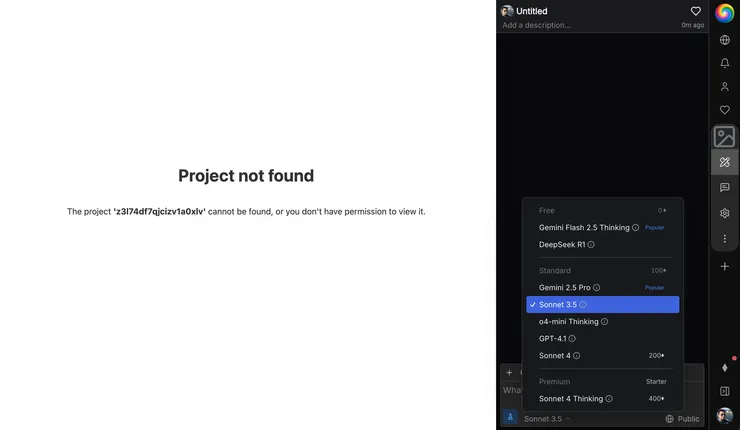Select the checked Sonnet 3.5 model
This screenshot has height=430, width=740.
pos(603,304)
